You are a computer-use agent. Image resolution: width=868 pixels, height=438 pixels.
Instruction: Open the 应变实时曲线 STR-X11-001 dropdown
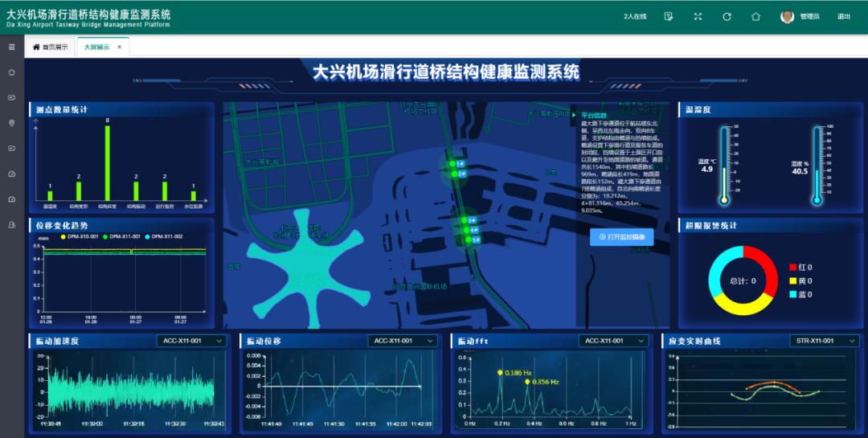coord(825,341)
